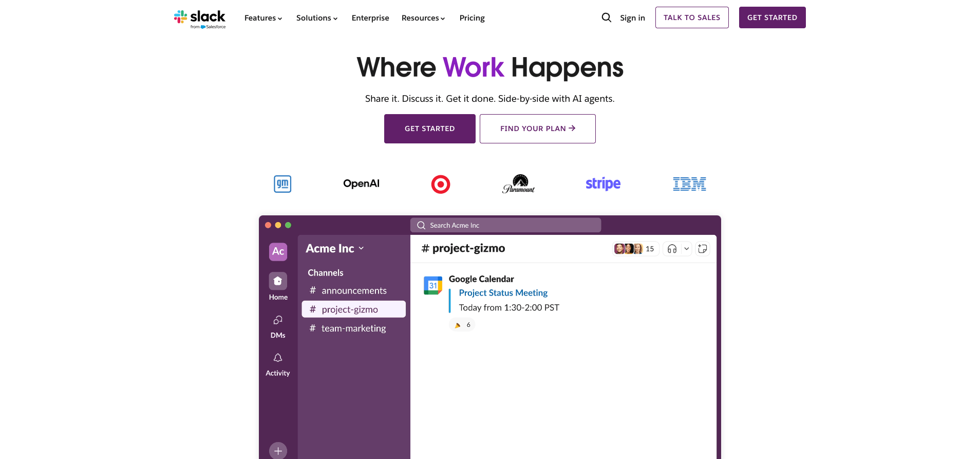Image resolution: width=980 pixels, height=459 pixels.
Task: Open the huddle options chevron
Action: click(x=686, y=249)
